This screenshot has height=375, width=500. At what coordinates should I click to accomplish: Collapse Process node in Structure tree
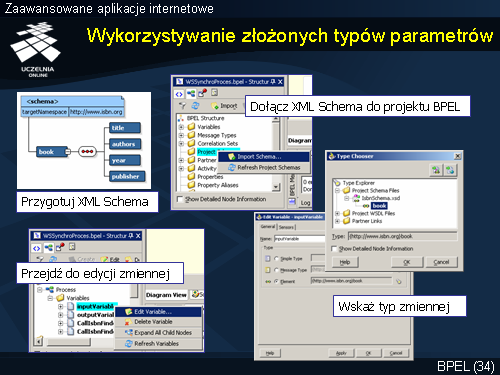(40, 289)
